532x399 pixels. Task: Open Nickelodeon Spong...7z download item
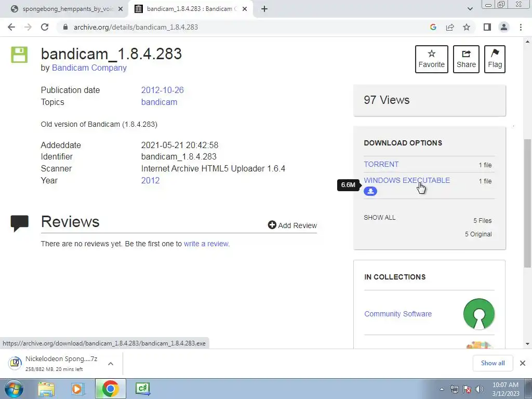coord(54,363)
